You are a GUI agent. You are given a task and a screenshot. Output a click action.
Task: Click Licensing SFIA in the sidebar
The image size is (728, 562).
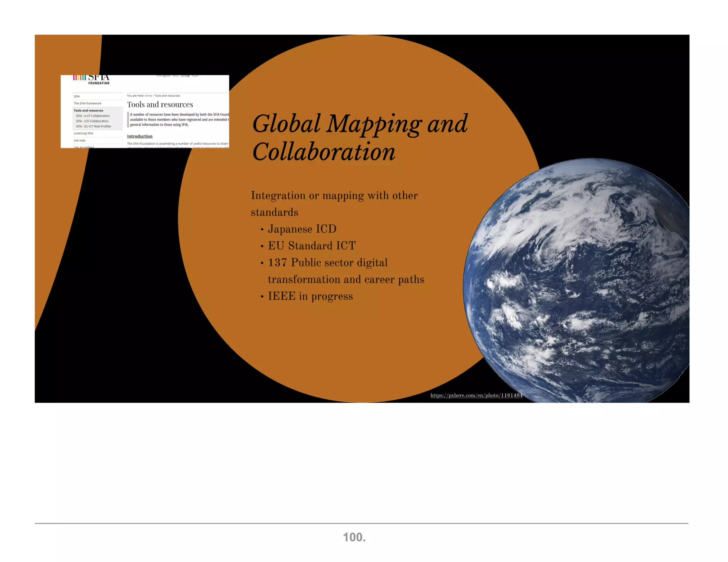[x=84, y=134]
